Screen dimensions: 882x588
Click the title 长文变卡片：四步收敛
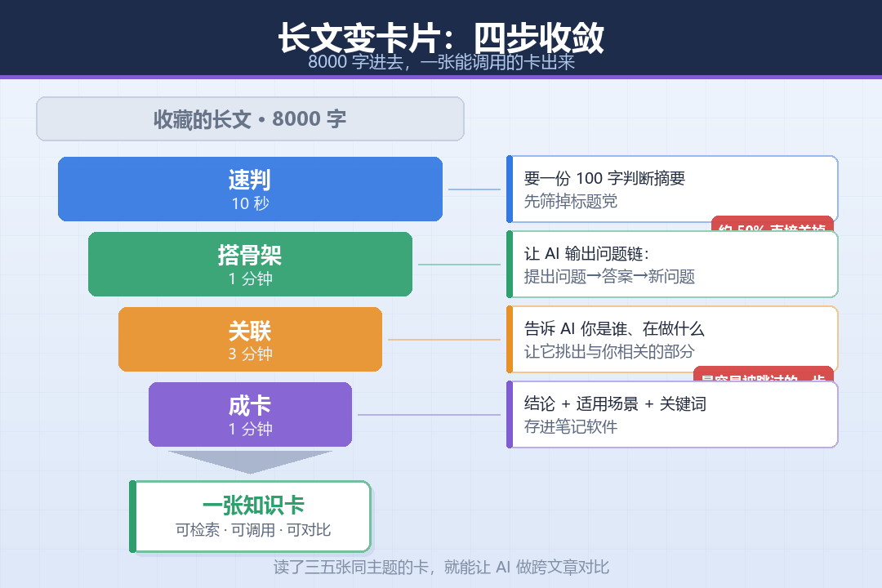pyautogui.click(x=441, y=37)
